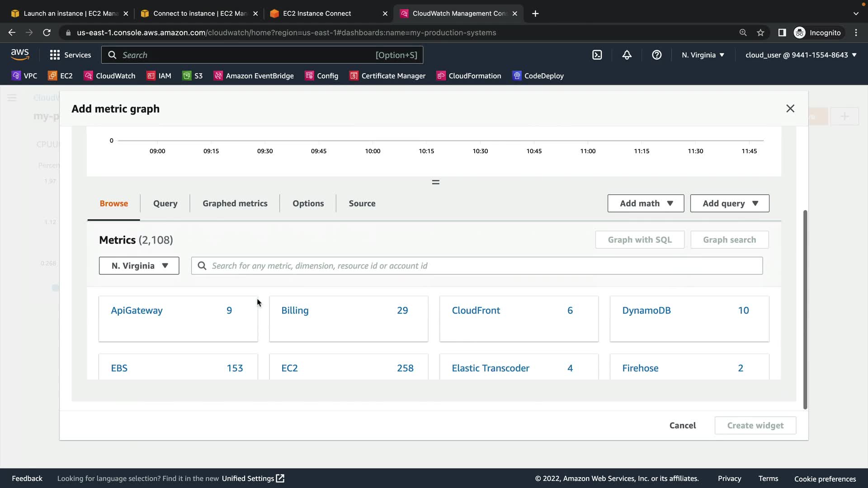
Task: Bookmark page with the star icon
Action: click(x=760, y=33)
